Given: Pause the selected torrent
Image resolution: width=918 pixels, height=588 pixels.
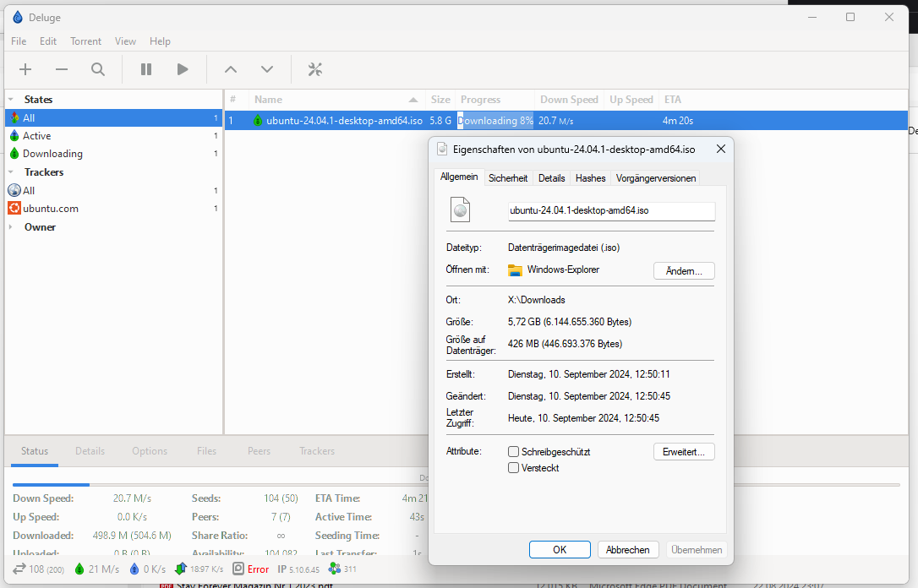Looking at the screenshot, I should point(146,69).
